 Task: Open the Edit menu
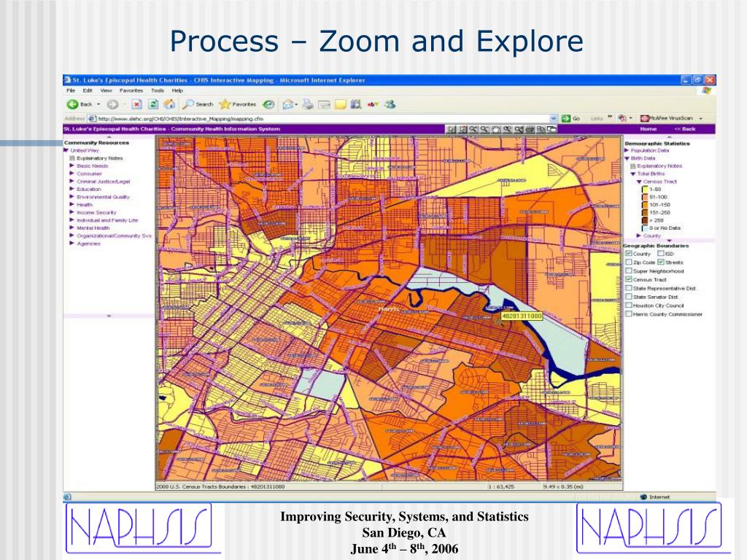point(88,90)
